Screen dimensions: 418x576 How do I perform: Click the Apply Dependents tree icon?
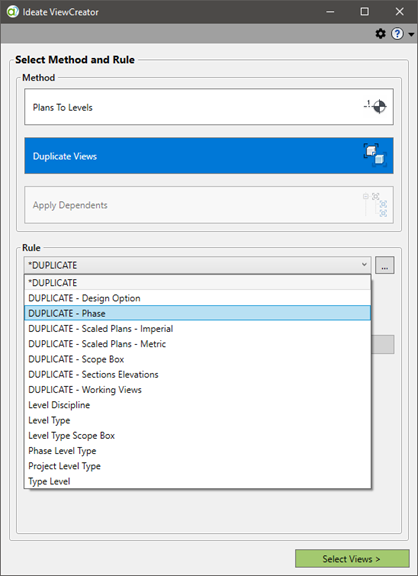coord(375,205)
